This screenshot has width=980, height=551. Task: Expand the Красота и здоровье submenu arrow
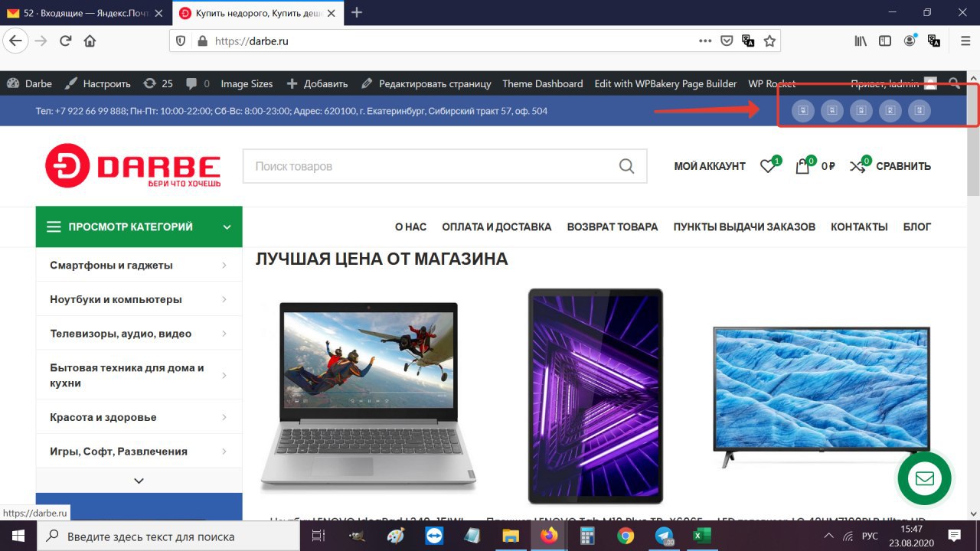click(224, 417)
